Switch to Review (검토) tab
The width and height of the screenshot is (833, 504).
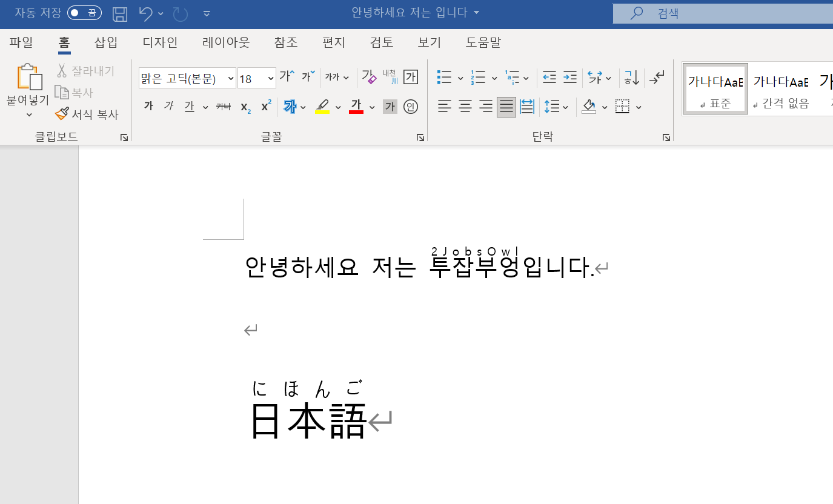pyautogui.click(x=382, y=42)
